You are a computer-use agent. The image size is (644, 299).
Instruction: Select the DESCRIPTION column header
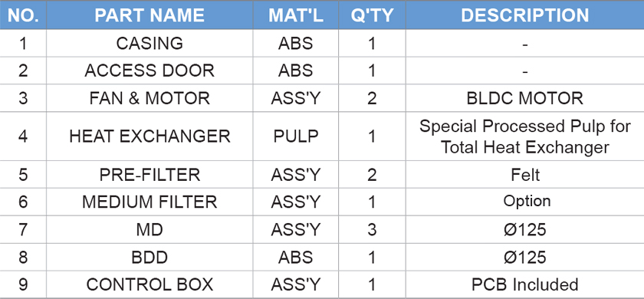pos(525,15)
